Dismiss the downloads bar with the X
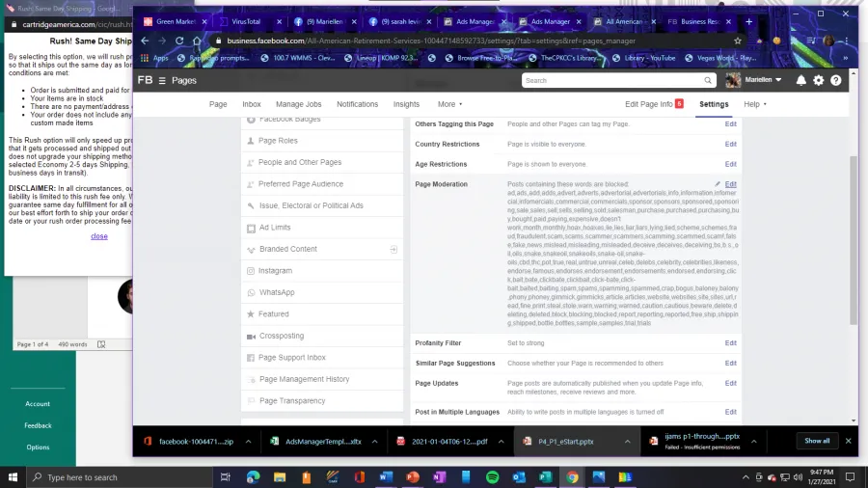This screenshot has width=868, height=488. pos(848,441)
